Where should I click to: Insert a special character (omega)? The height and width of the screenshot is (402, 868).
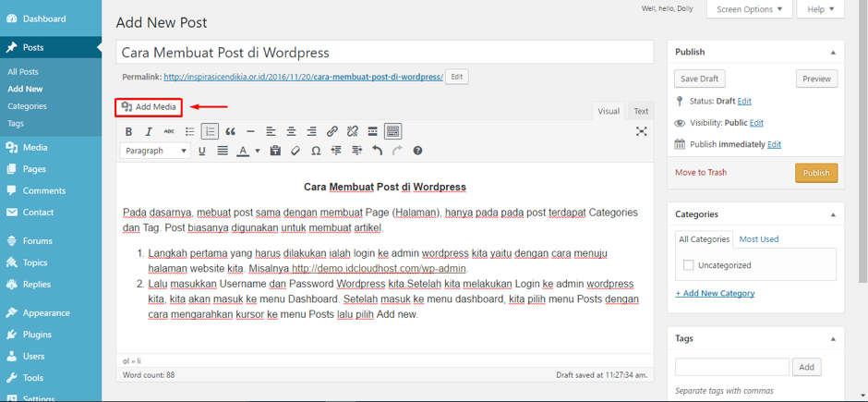pyautogui.click(x=316, y=151)
